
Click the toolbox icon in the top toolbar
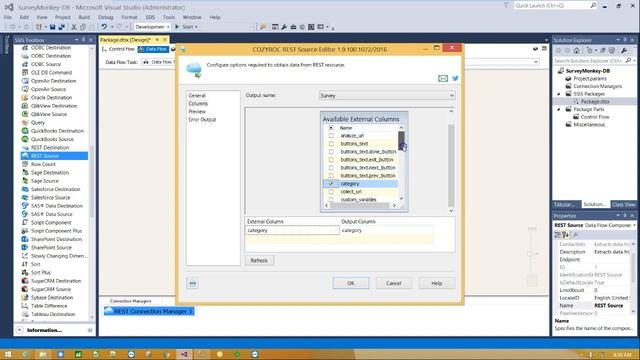[293, 27]
